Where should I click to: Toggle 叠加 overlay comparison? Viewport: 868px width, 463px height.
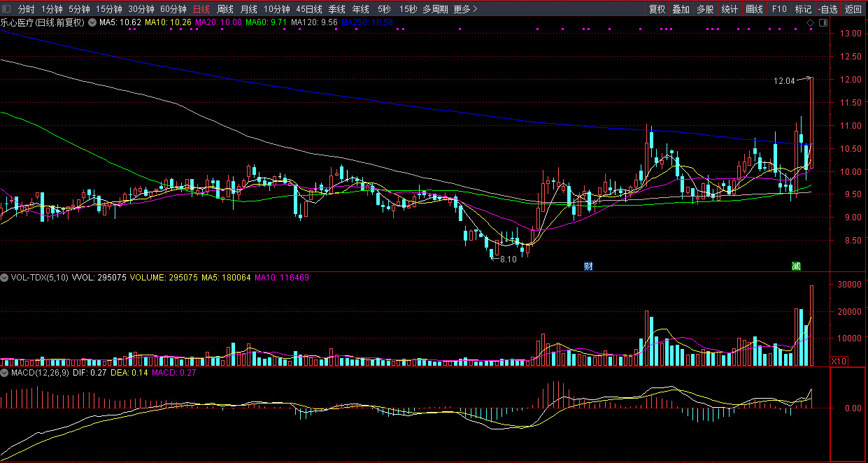(681, 9)
